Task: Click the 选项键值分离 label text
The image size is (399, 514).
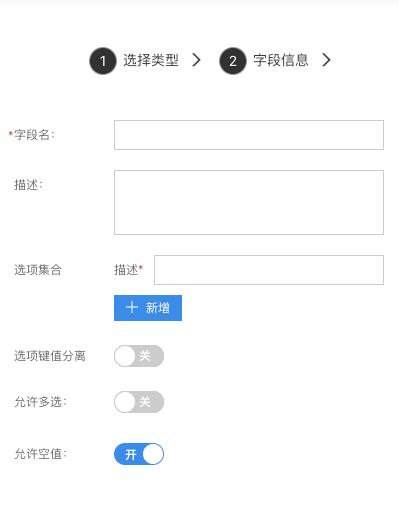Action: pyautogui.click(x=50, y=356)
